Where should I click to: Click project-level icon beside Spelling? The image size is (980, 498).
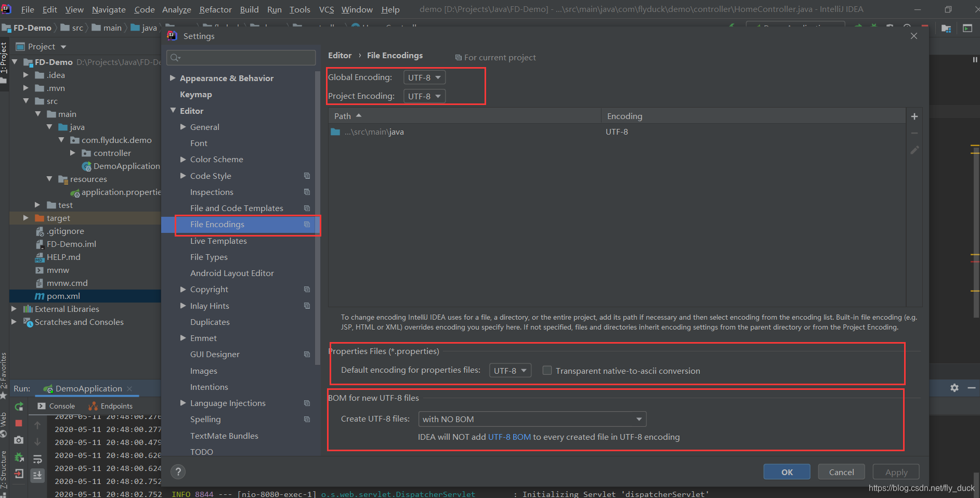(x=307, y=419)
